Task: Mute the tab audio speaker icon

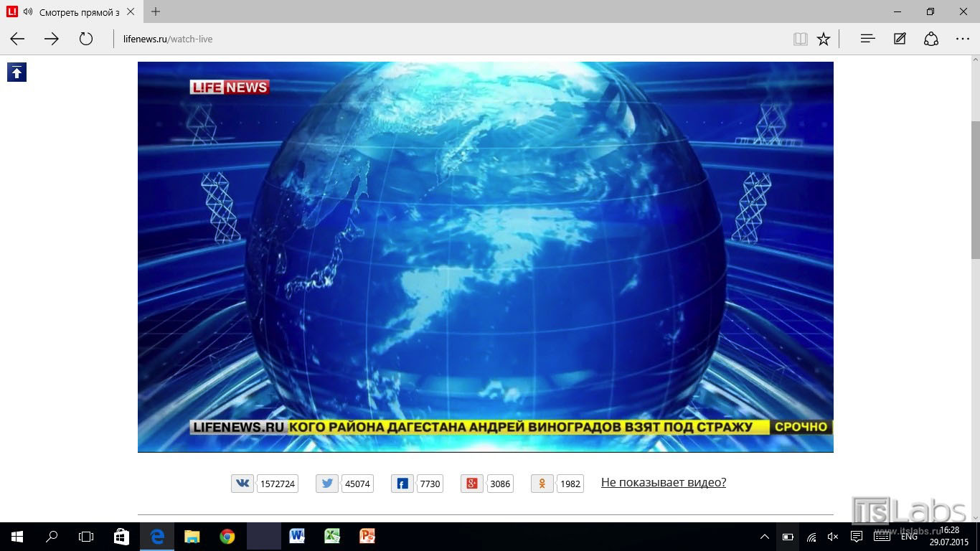Action: point(28,12)
